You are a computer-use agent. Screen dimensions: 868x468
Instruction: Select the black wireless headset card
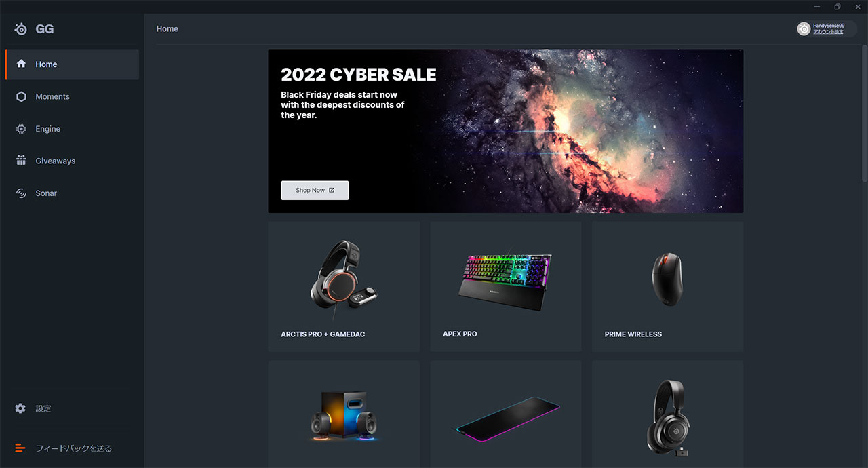pos(668,414)
